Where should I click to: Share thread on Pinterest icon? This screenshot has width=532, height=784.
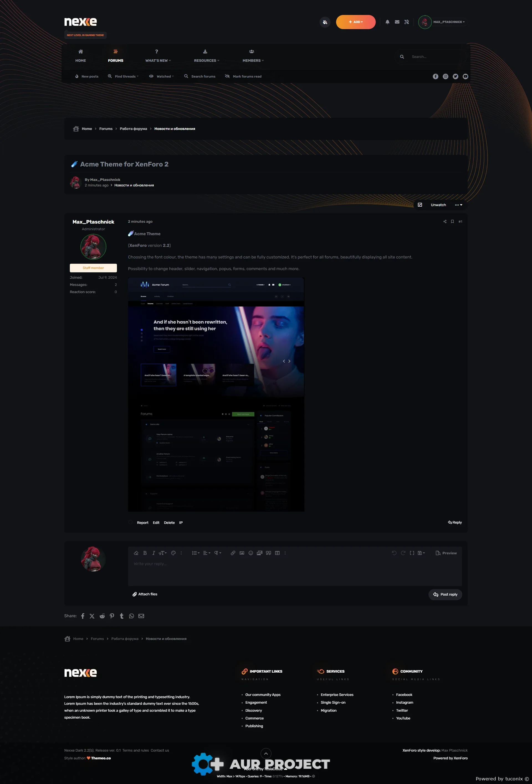tap(112, 616)
